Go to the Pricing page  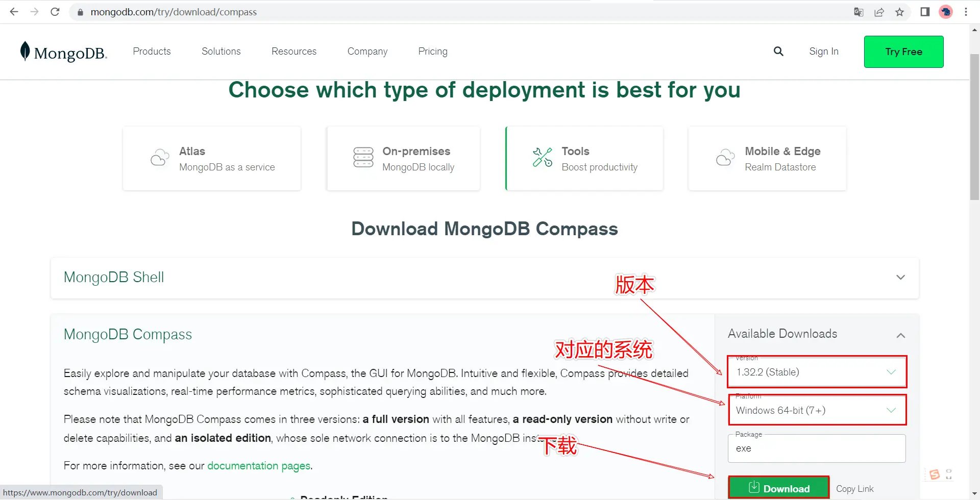coord(433,51)
